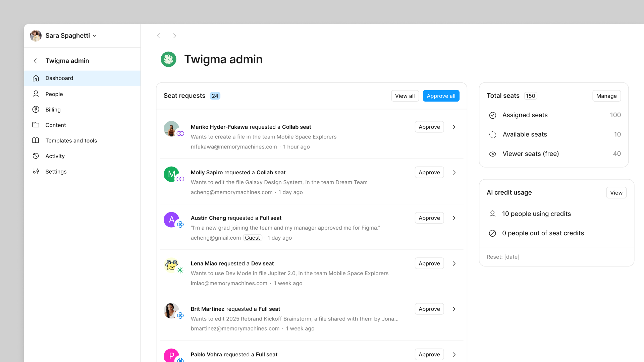Click the acheng@gmail.com email
644x362 pixels.
tap(216, 238)
